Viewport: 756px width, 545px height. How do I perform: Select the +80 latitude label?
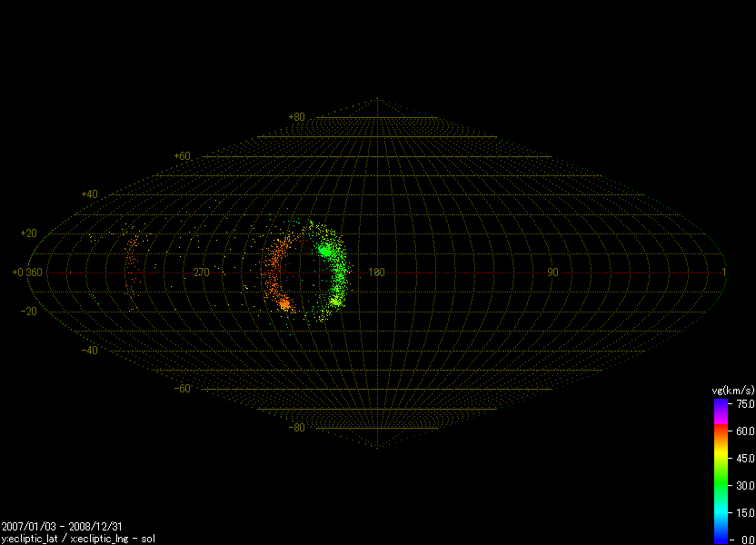[x=296, y=117]
